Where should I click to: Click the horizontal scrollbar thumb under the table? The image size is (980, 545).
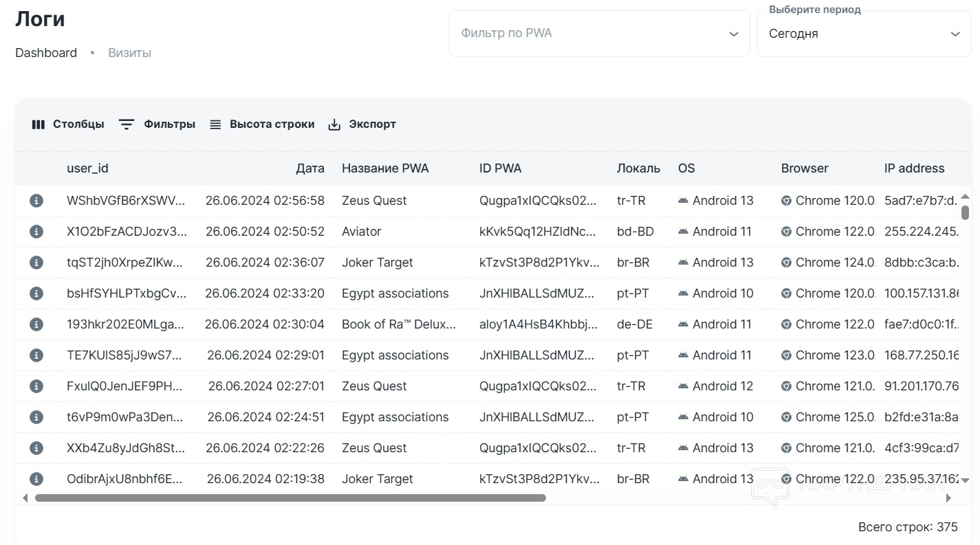tap(289, 498)
